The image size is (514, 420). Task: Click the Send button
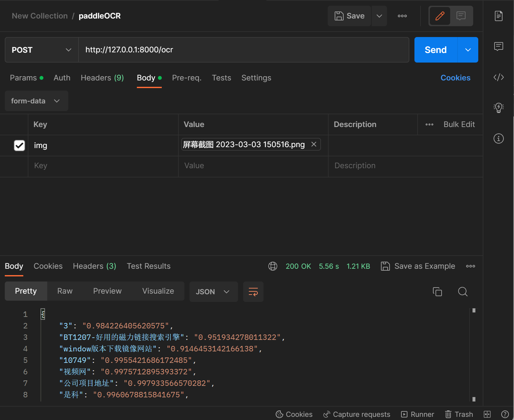click(435, 50)
